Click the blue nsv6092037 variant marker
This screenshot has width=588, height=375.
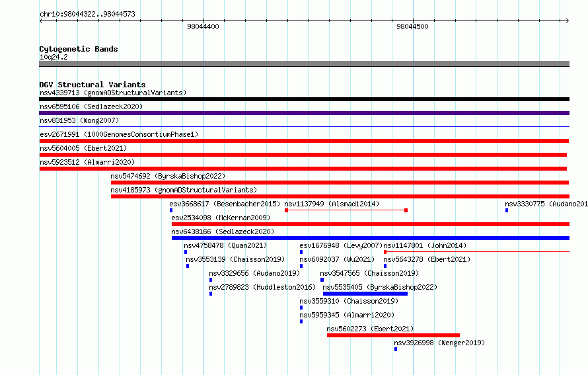[301, 266]
